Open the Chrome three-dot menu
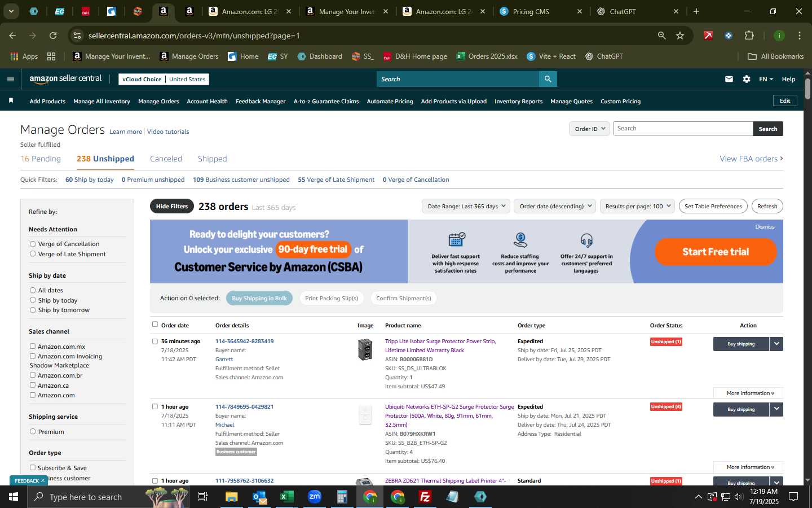 (799, 36)
